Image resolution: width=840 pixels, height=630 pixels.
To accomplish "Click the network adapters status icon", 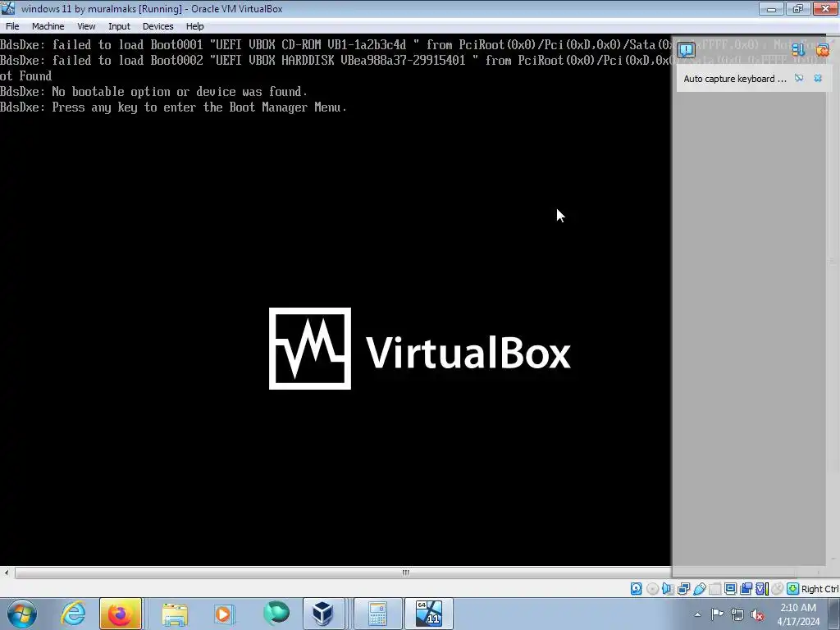I will 683,589.
